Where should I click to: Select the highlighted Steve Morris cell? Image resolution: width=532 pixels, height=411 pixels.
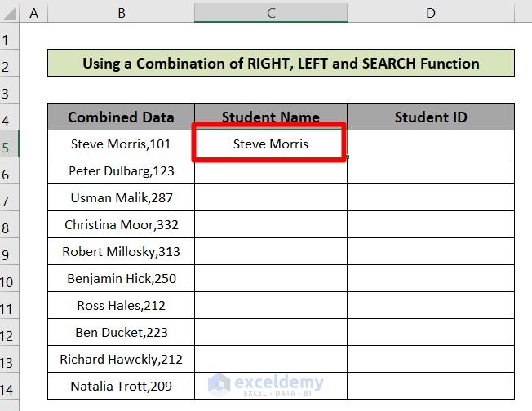(x=270, y=144)
